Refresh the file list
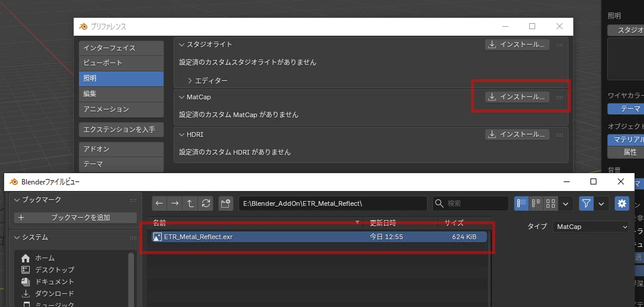The width and height of the screenshot is (644, 307). pos(206,203)
